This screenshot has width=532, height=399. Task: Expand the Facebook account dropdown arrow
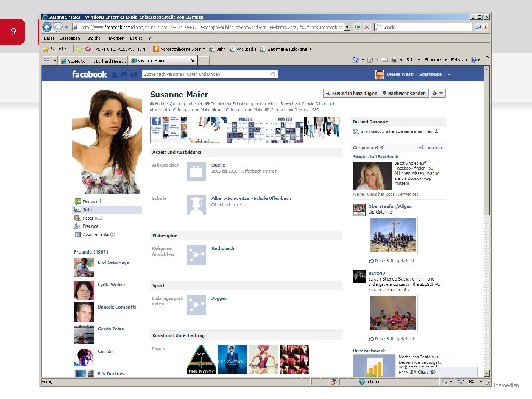pos(448,74)
